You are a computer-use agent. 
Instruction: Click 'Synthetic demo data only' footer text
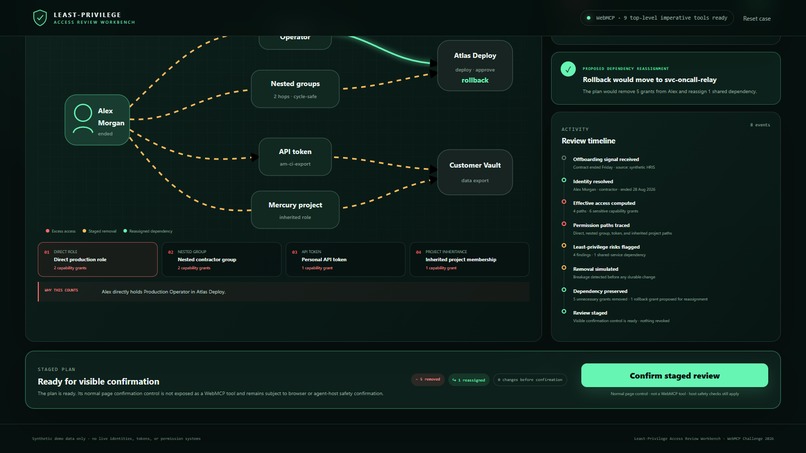[x=116, y=439]
